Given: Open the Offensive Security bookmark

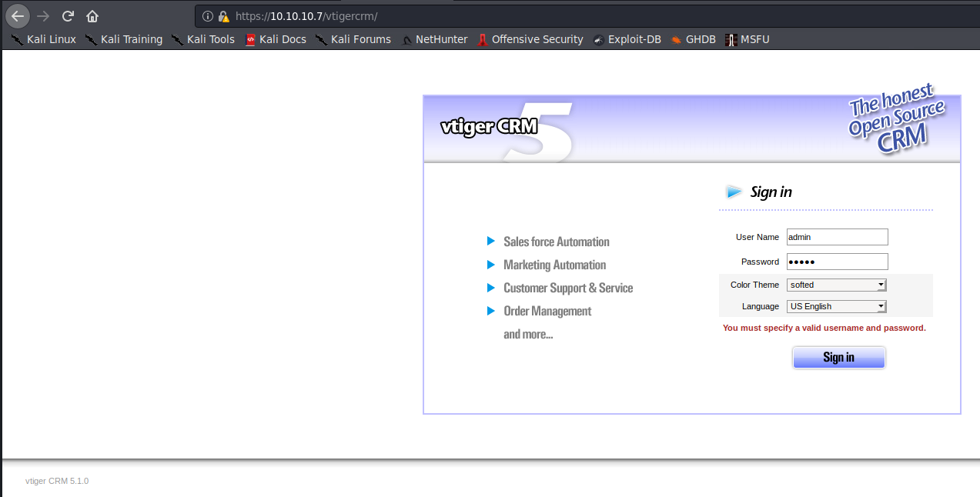Looking at the screenshot, I should coord(530,39).
